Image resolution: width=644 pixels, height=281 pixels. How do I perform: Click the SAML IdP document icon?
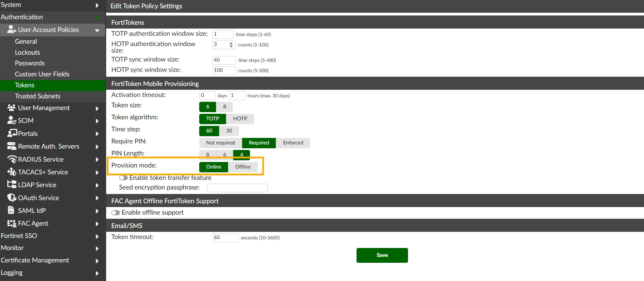(x=11, y=210)
